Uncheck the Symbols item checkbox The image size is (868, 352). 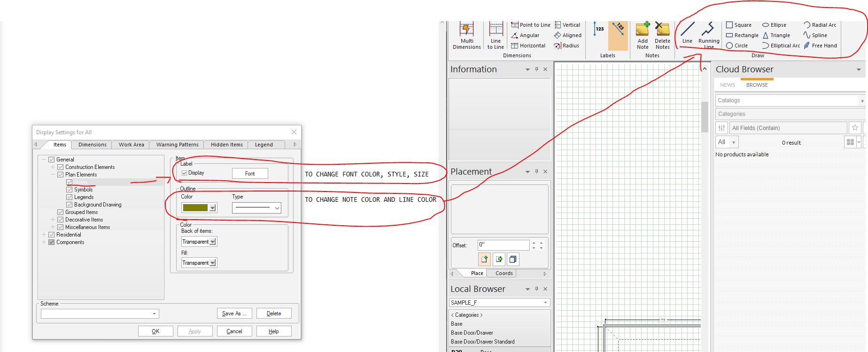[x=70, y=190]
